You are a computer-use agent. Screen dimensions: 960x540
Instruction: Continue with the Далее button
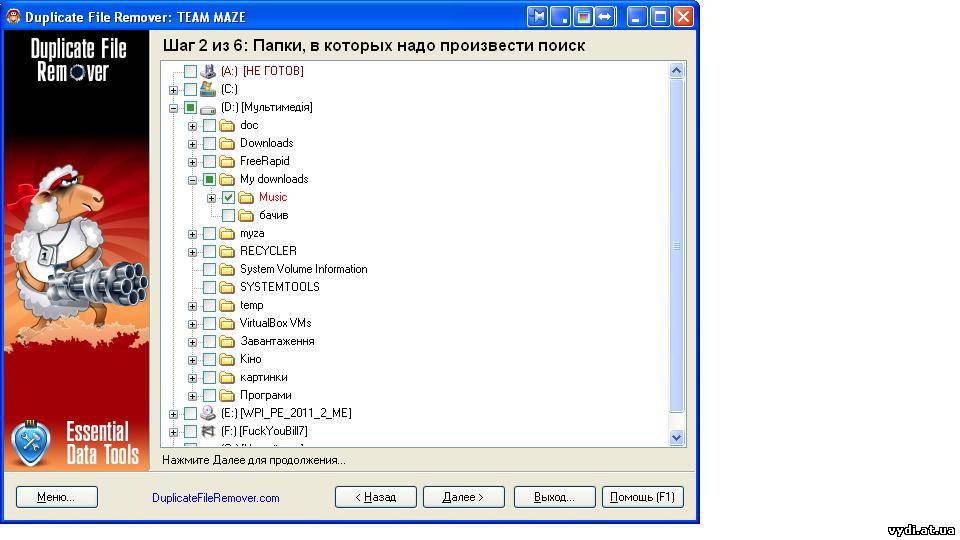tap(463, 497)
